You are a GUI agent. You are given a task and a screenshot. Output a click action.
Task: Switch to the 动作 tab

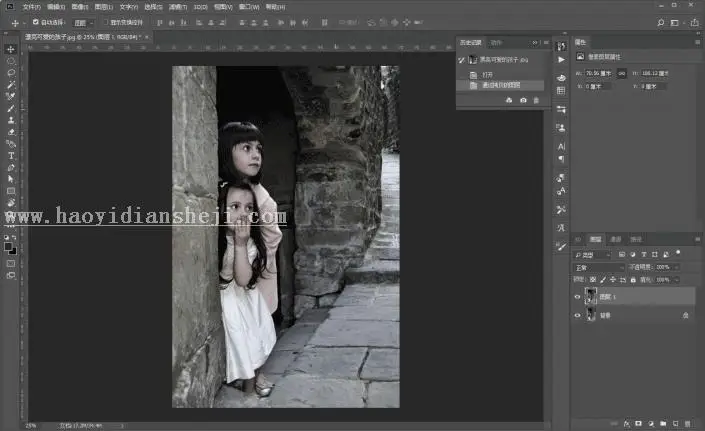[x=496, y=43]
